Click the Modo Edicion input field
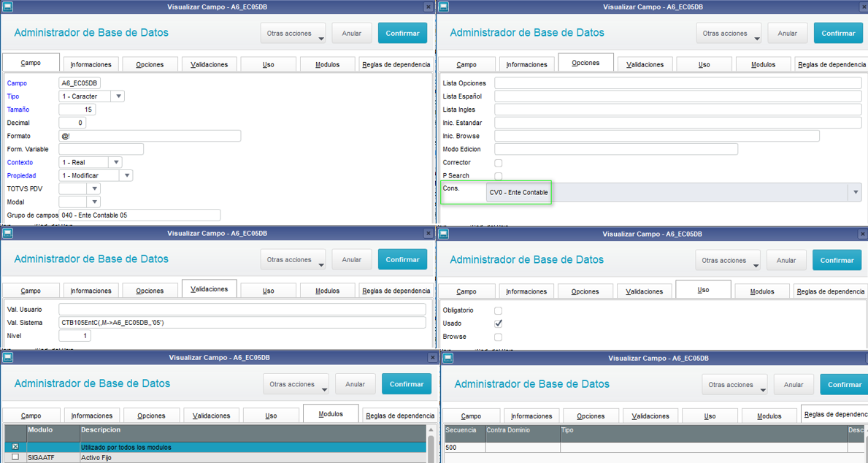 [616, 149]
